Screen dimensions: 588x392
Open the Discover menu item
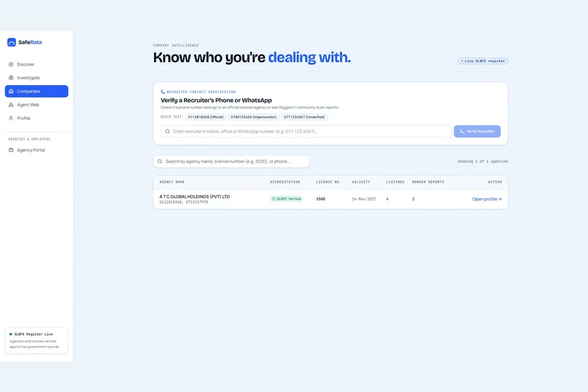[36, 64]
